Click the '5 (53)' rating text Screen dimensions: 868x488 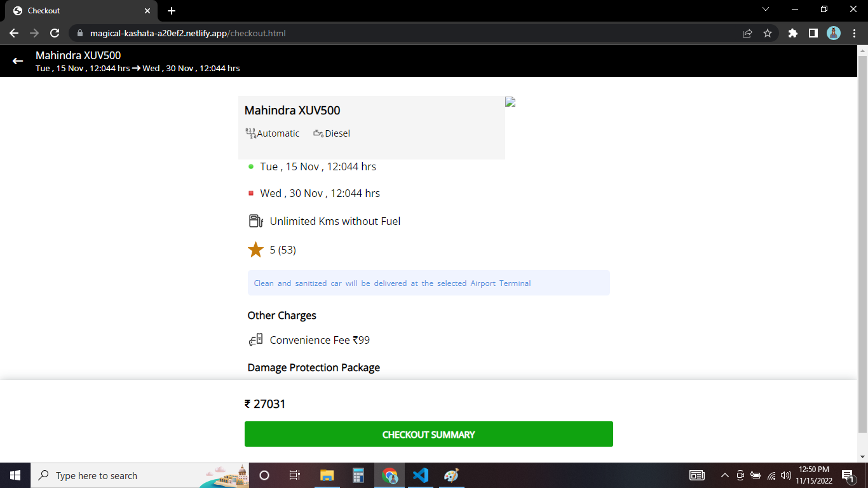(283, 250)
